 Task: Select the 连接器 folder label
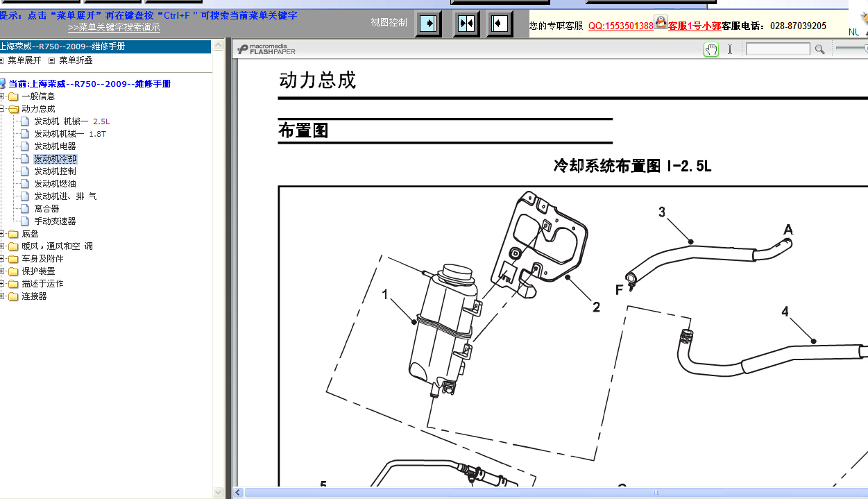coord(34,296)
